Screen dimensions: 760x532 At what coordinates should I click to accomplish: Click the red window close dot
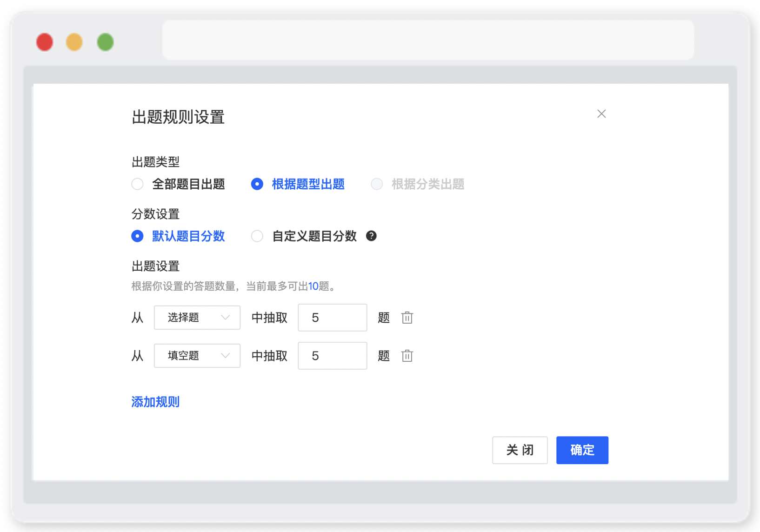(x=45, y=42)
